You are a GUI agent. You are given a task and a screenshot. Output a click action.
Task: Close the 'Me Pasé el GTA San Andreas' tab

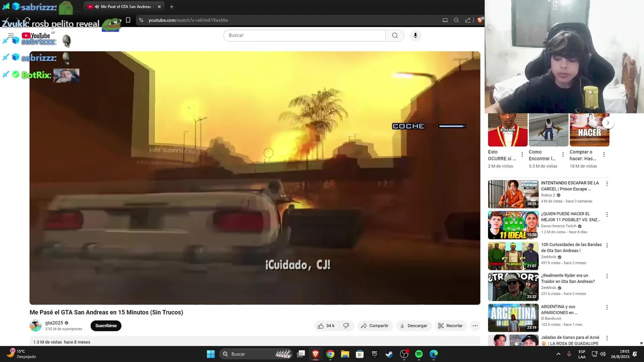(x=159, y=7)
